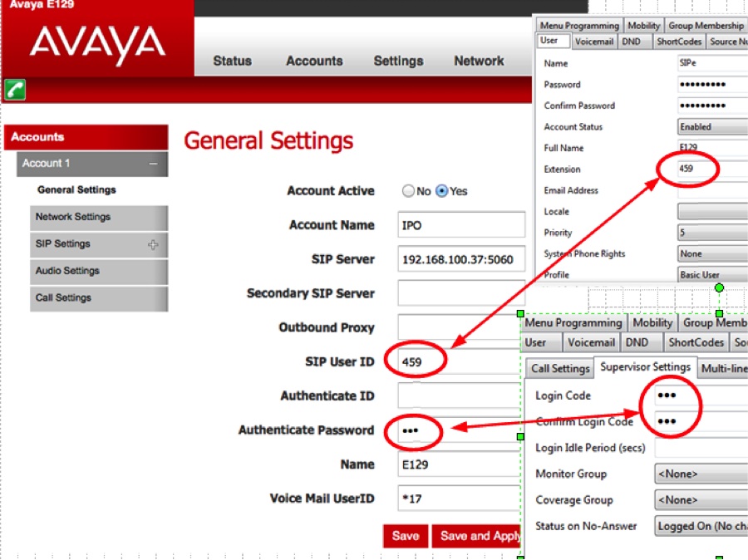
Task: Click upper-panel Name field with SIPe
Action: pyautogui.click(x=713, y=63)
